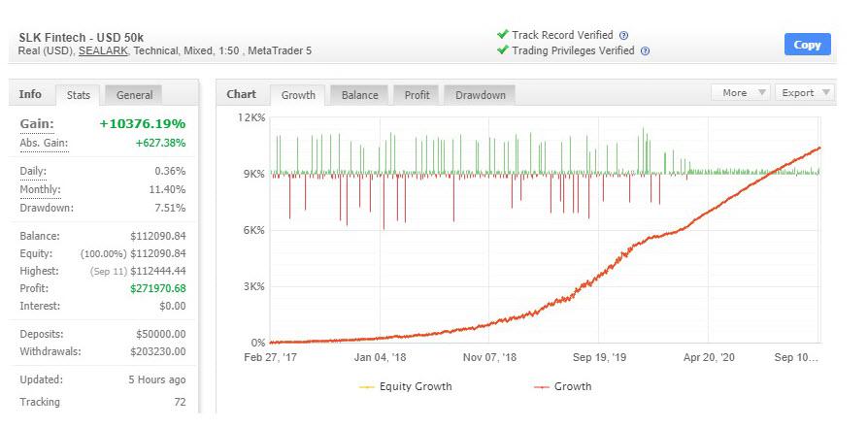Switch to the Info tab
Image resolution: width=868 pixels, height=428 pixels.
(x=31, y=94)
